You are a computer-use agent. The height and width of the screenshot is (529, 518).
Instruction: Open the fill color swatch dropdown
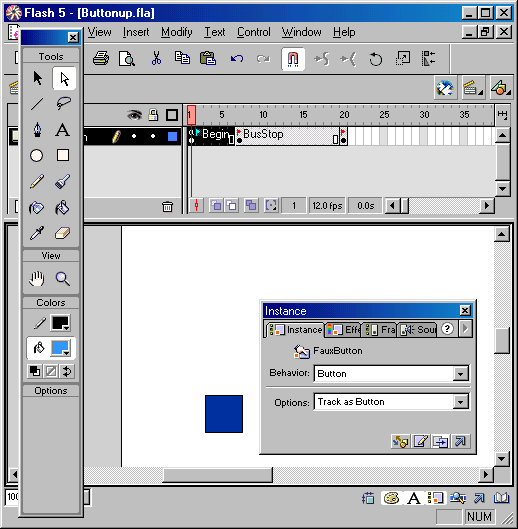coord(60,348)
